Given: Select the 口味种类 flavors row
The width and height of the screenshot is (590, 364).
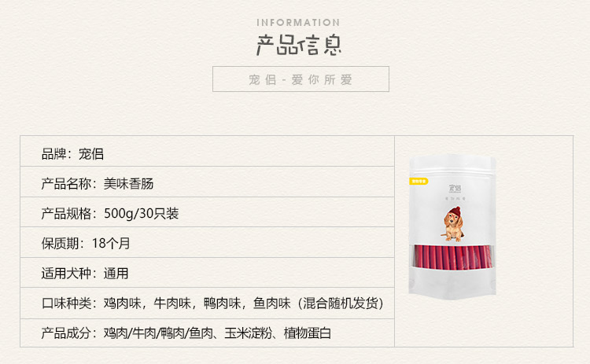Looking at the screenshot, I should [x=207, y=303].
